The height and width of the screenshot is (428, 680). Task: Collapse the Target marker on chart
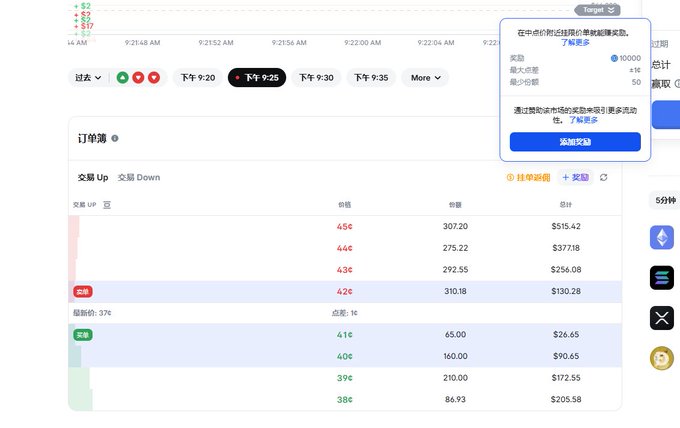coord(597,10)
